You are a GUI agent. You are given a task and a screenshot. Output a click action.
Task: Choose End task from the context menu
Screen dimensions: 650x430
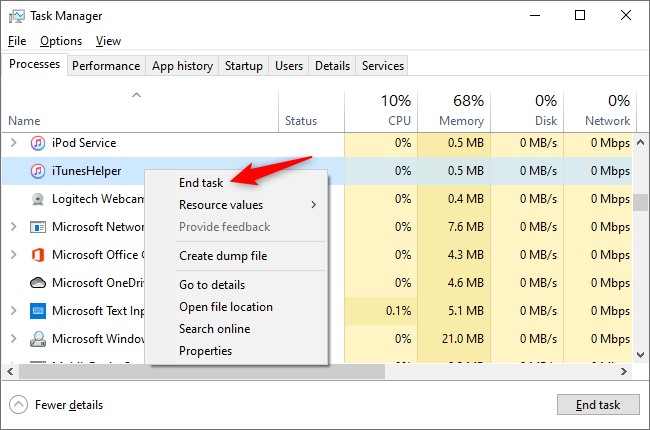[201, 183]
